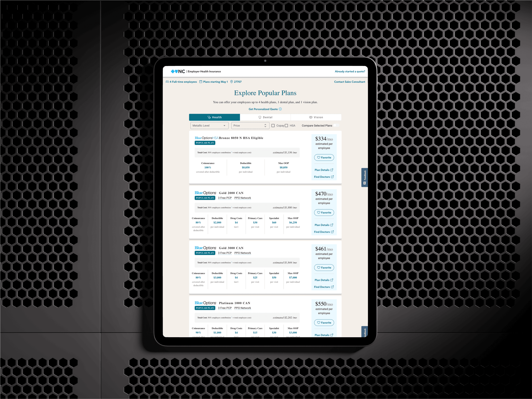Switch to the Dental tab
The width and height of the screenshot is (532, 399).
click(x=265, y=117)
